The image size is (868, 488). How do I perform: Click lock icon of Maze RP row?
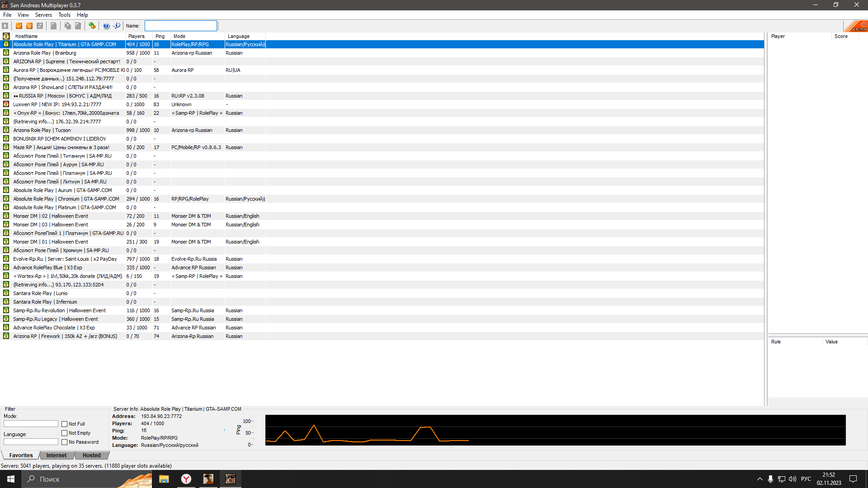[x=6, y=147]
